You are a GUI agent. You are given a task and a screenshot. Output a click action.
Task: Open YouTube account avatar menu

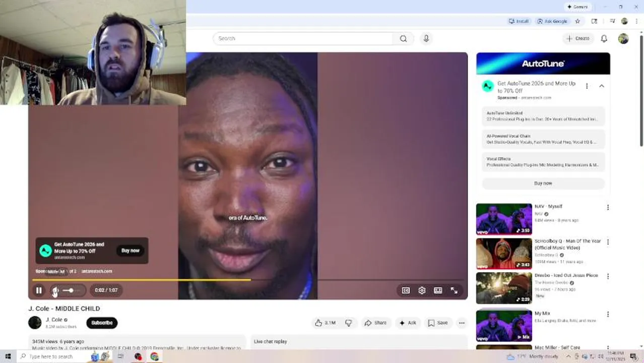[623, 38]
